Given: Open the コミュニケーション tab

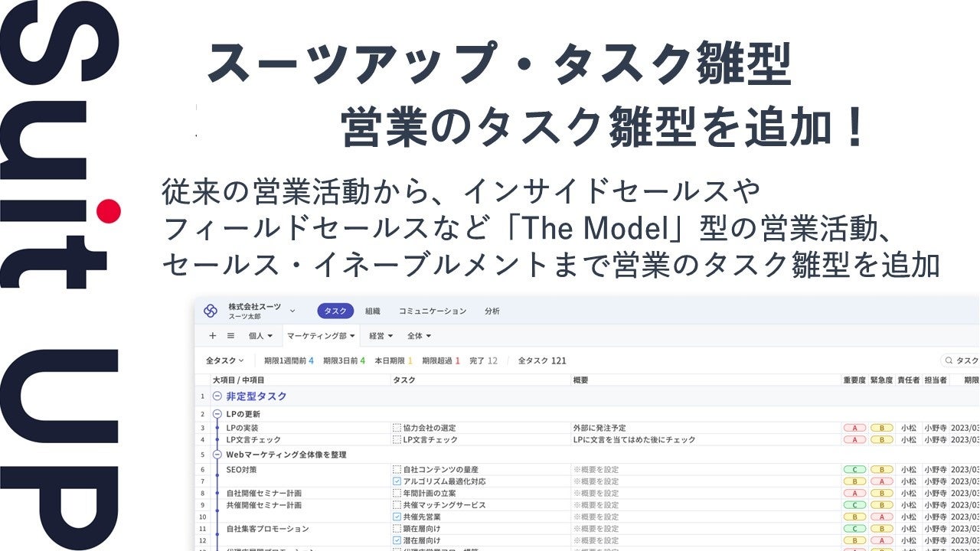Looking at the screenshot, I should point(433,311).
